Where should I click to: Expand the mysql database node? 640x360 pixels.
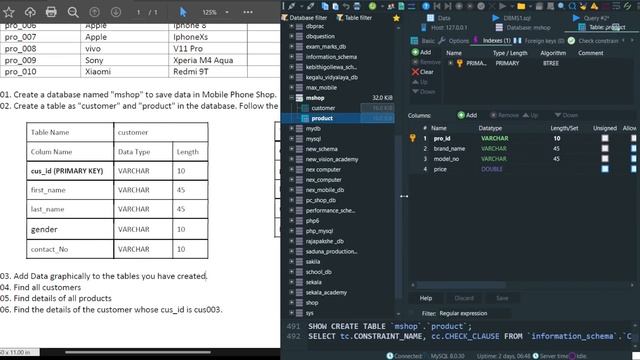click(291, 139)
